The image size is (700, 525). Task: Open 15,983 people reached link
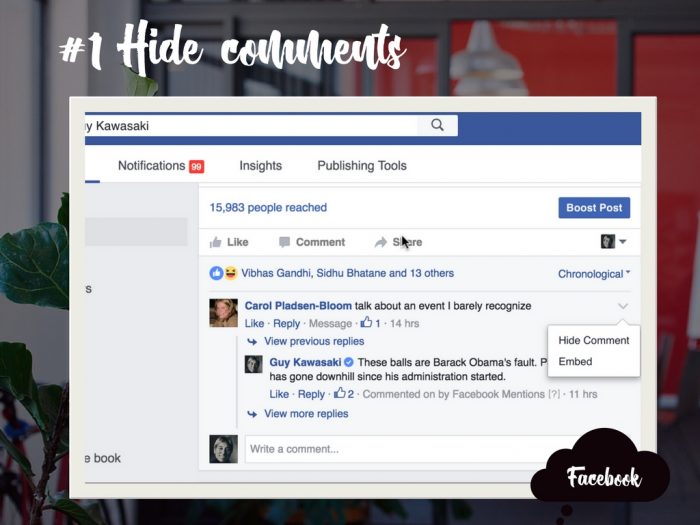tap(268, 208)
